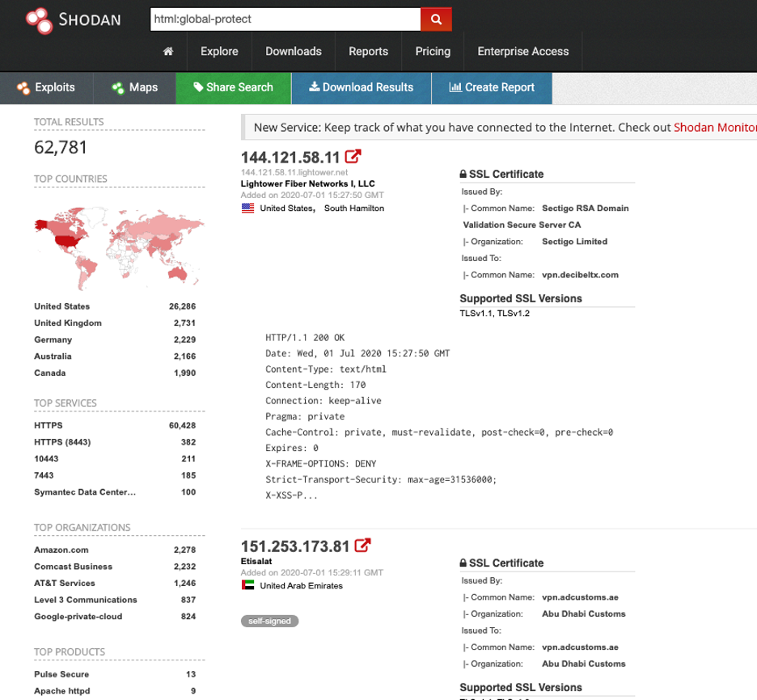Select the Sectigo Limited organization text
757x700 pixels.
pos(574,242)
